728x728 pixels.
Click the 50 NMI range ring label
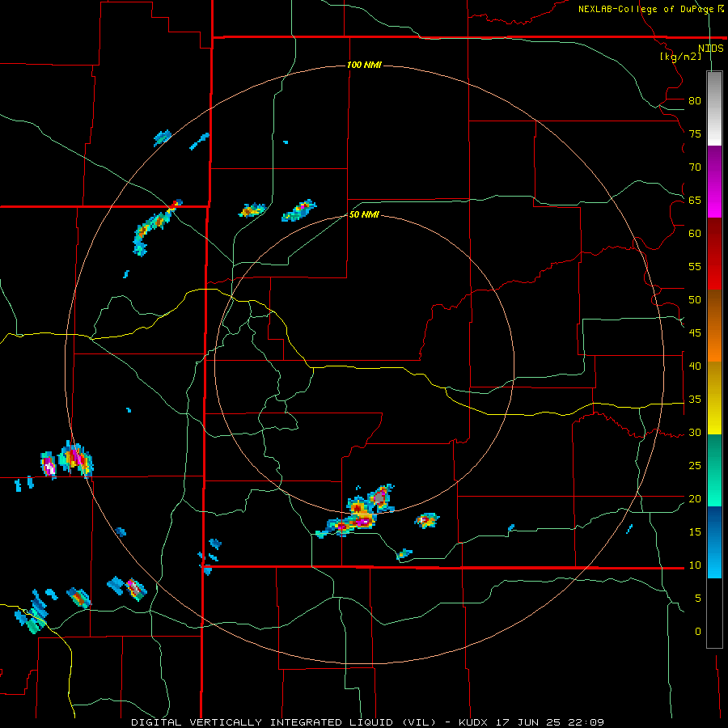[364, 214]
